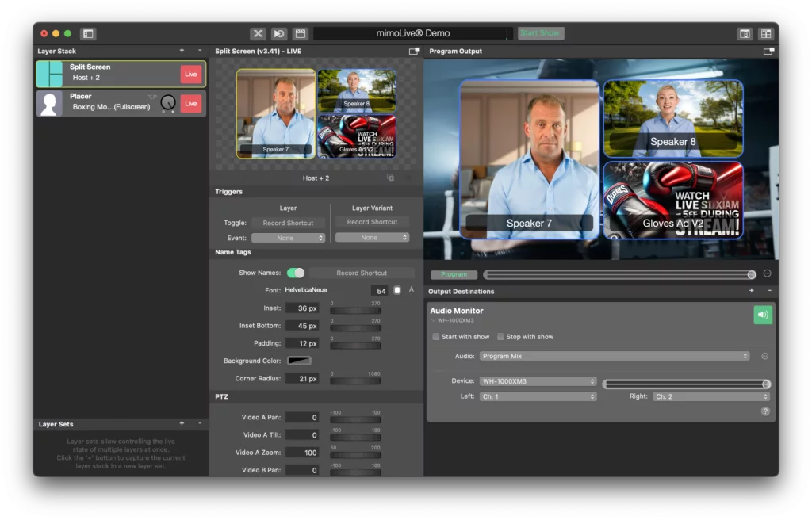Open the Device WH-1000XM3 dropdown

tap(538, 381)
